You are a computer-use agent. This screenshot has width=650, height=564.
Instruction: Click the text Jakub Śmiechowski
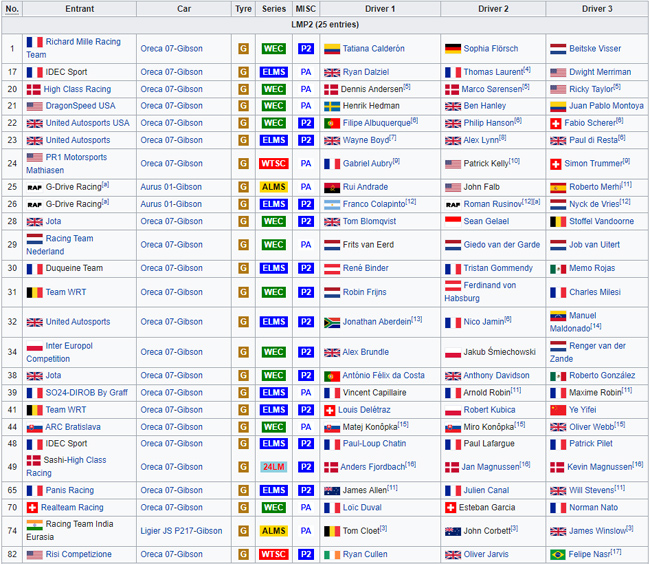point(500,352)
